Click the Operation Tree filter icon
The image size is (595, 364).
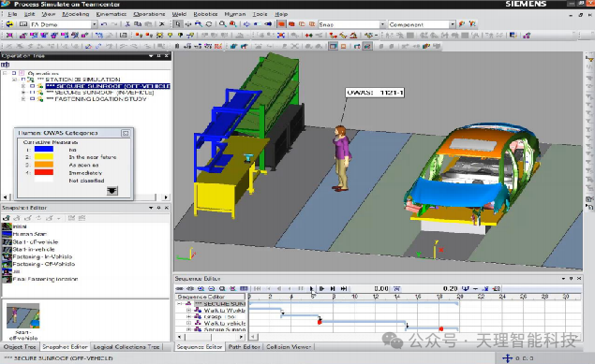(x=6, y=65)
